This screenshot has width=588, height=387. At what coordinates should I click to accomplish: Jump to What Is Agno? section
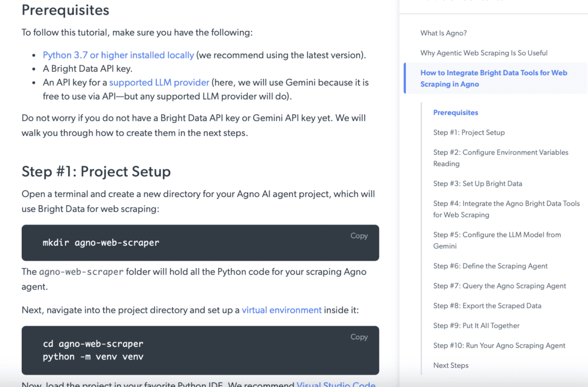pos(443,33)
